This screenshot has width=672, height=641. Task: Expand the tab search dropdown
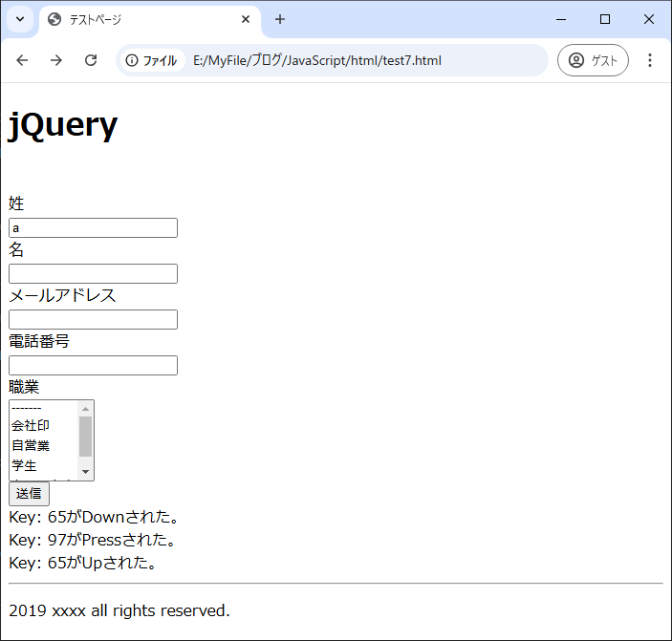click(20, 19)
